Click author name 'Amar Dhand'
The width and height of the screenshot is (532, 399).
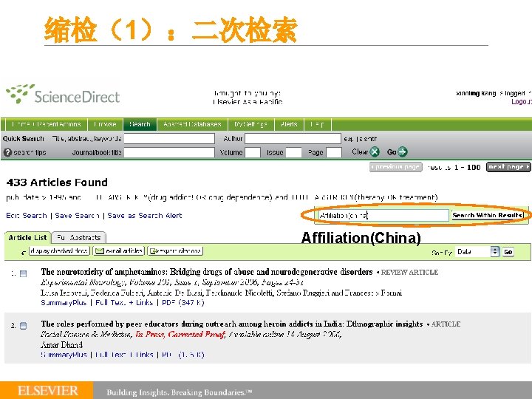click(x=62, y=345)
